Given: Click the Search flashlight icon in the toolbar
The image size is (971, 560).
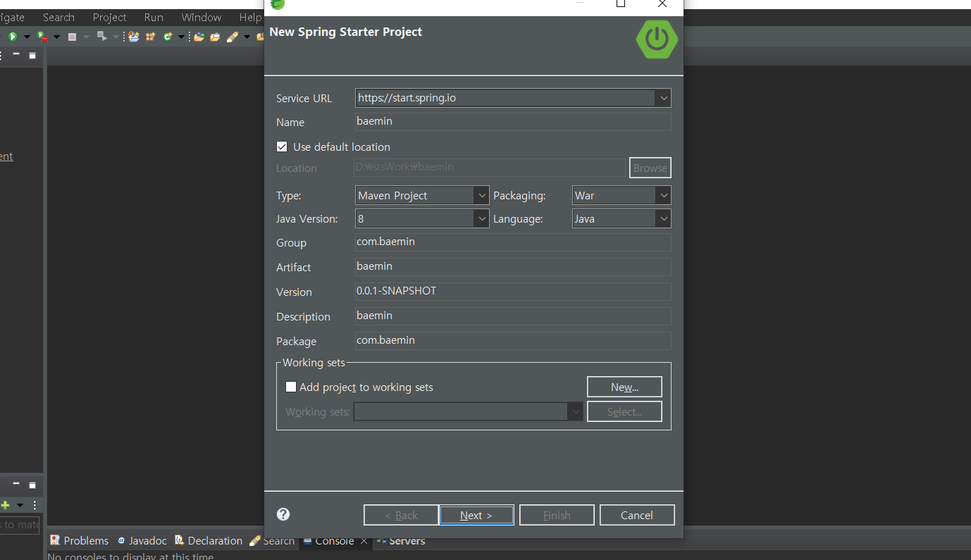Looking at the screenshot, I should point(233,37).
